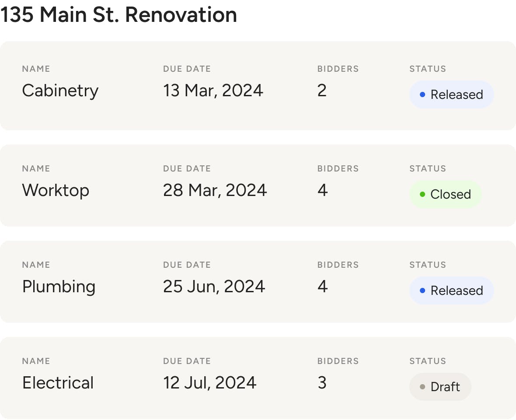Click the Closed status badge for Worktop
The width and height of the screenshot is (516, 420).
[x=446, y=194]
